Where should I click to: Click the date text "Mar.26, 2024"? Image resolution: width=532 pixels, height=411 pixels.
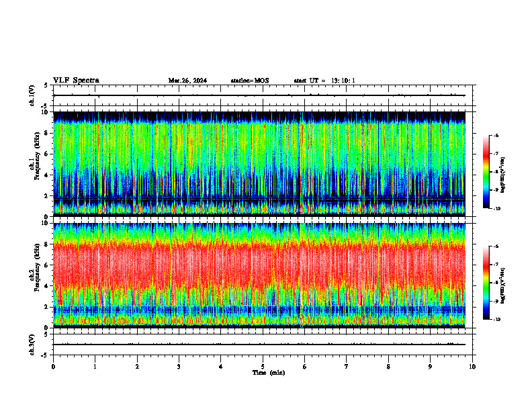[x=187, y=81]
